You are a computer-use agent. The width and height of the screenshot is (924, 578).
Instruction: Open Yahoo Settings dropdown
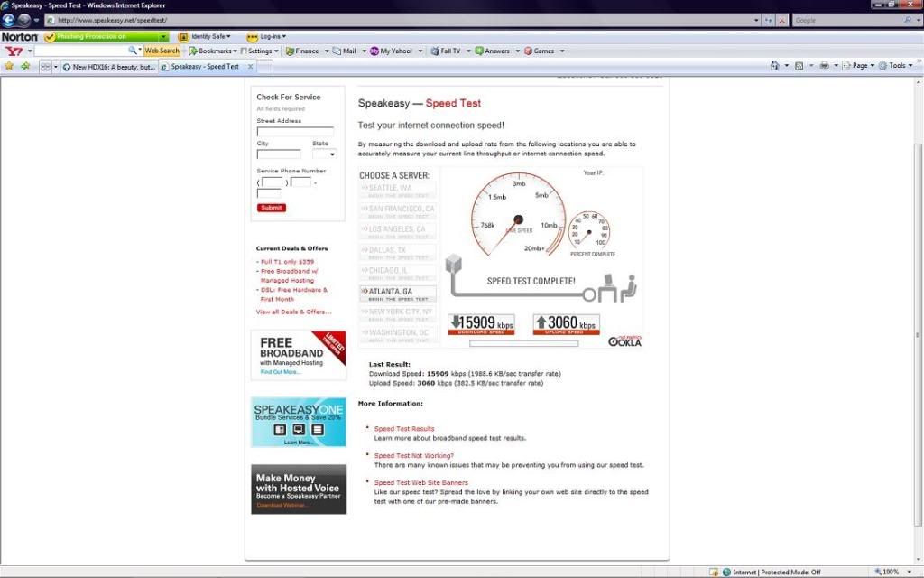[x=260, y=51]
